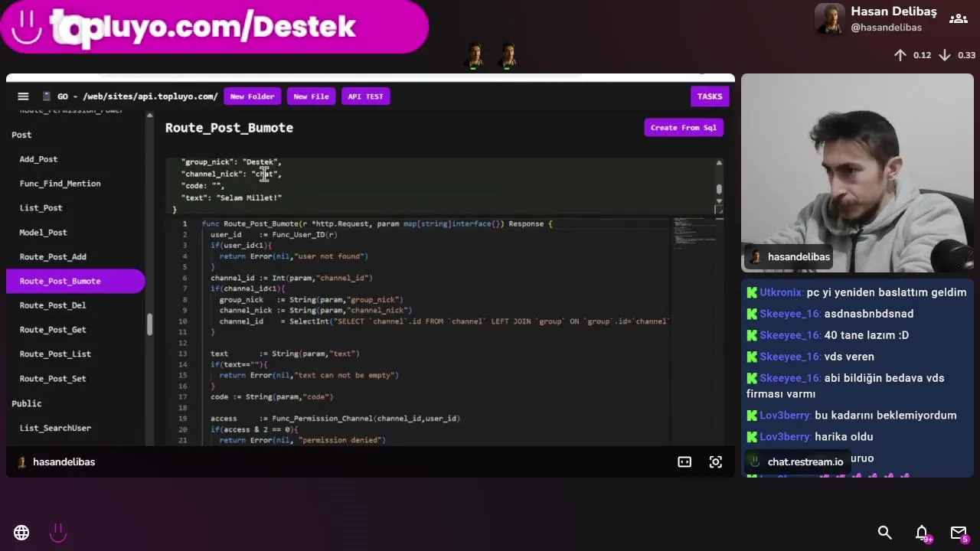Click the smiley logo in pink banner

[27, 27]
